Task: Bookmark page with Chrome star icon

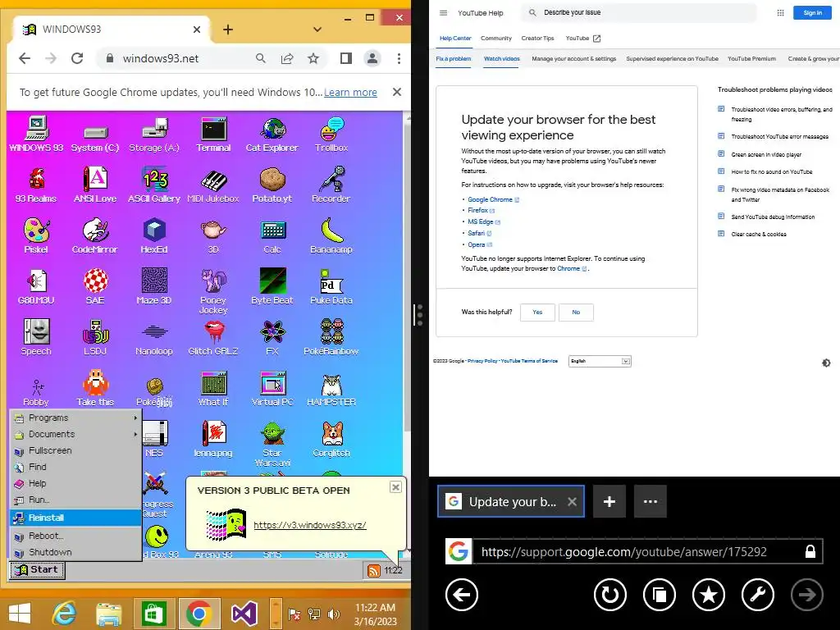Action: click(x=313, y=58)
